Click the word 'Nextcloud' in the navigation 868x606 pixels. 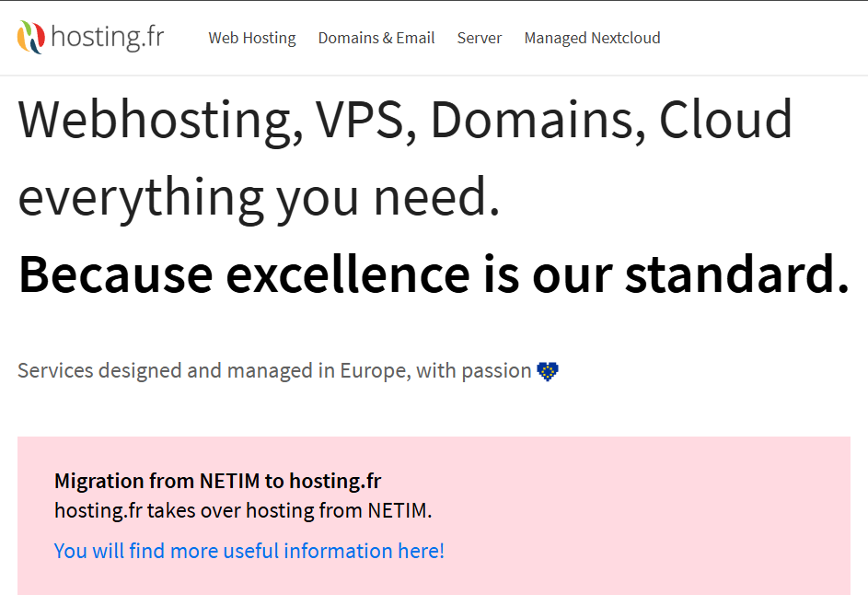pos(626,38)
